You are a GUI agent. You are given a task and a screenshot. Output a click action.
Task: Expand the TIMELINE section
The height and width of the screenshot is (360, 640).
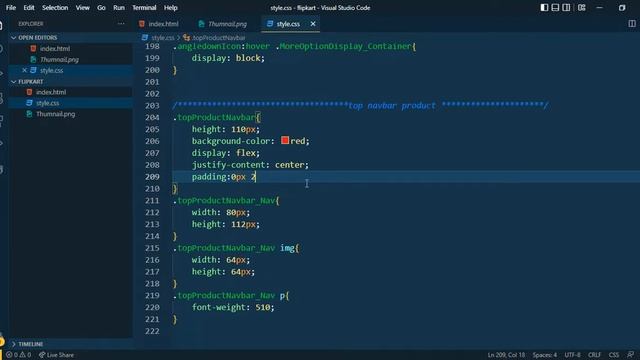point(31,344)
